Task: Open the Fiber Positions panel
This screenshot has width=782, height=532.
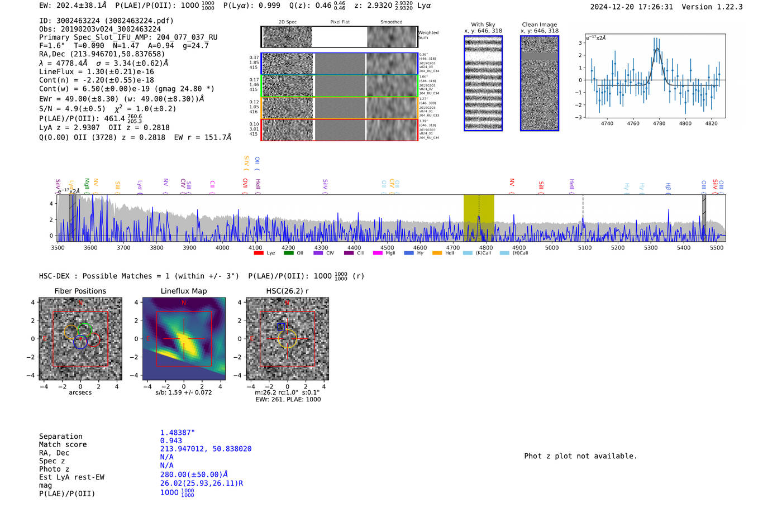Action: tap(80, 339)
